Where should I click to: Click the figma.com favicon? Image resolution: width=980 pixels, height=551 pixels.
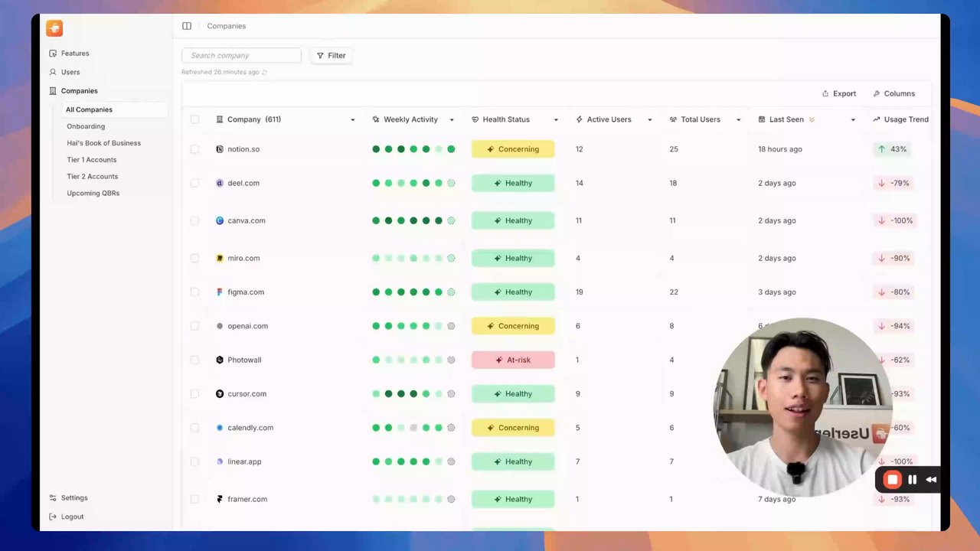[x=220, y=292]
